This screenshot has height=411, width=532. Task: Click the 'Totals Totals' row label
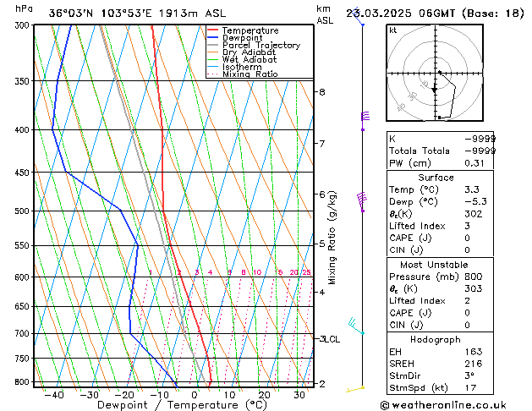(x=420, y=151)
